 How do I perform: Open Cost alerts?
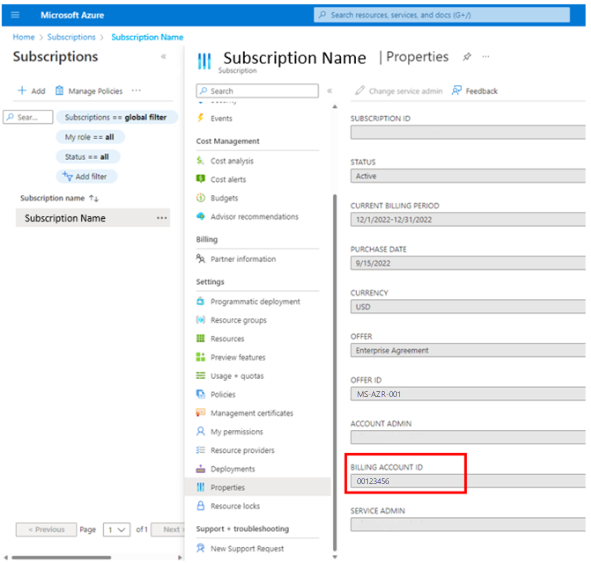228,179
